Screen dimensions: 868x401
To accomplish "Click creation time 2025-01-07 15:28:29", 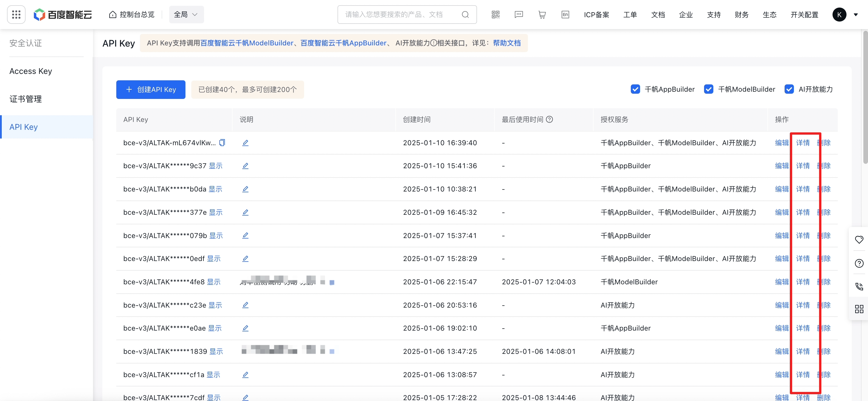I will point(440,259).
